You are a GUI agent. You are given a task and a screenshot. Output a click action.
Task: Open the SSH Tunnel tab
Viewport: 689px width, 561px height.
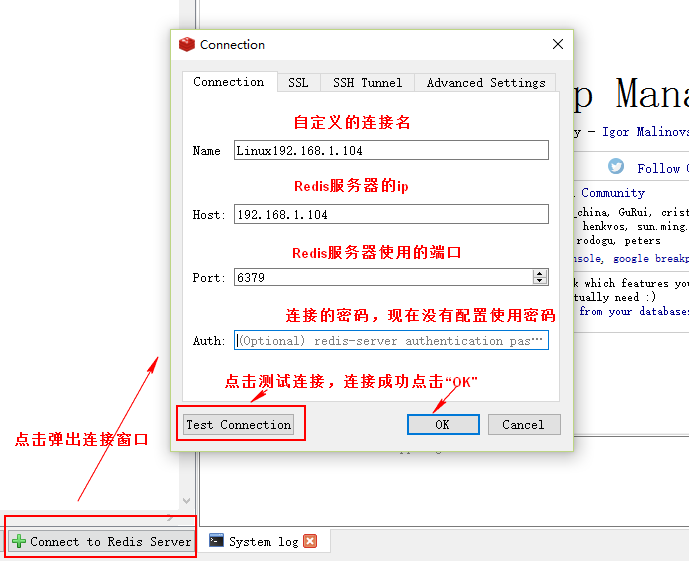point(367,83)
